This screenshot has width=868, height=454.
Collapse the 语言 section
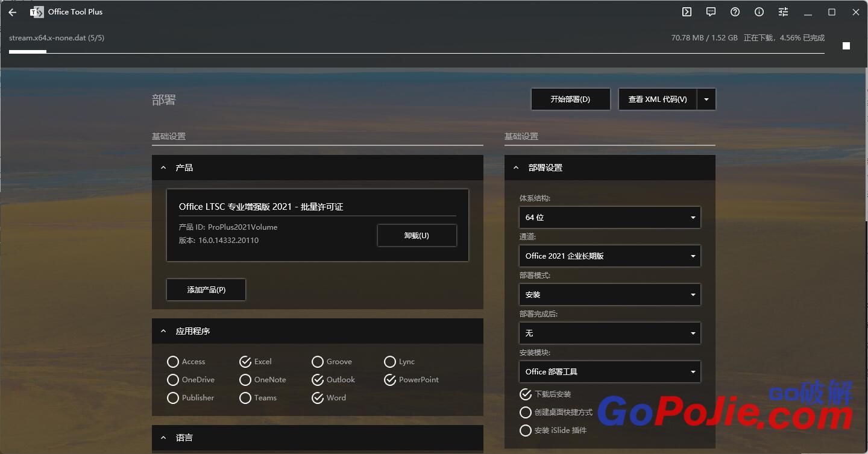[x=163, y=438]
